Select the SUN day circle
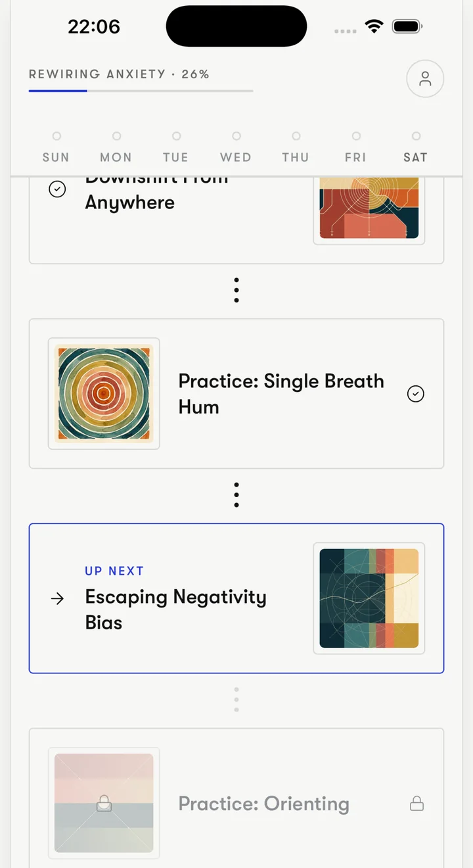The image size is (473, 868). tap(56, 136)
